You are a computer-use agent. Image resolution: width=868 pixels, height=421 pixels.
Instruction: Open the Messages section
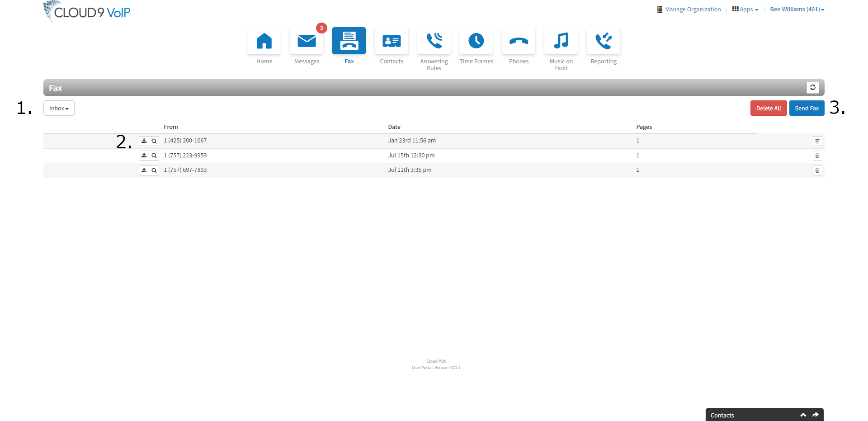tap(307, 45)
